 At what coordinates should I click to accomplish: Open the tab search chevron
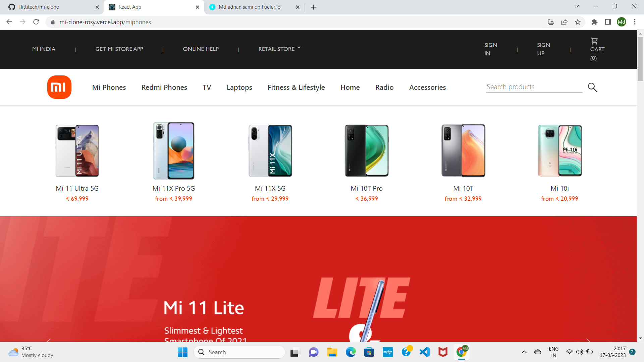tap(577, 6)
